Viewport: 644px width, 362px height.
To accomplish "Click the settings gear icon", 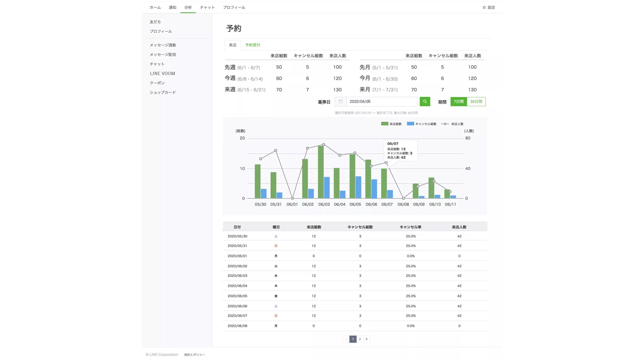I will tap(484, 7).
